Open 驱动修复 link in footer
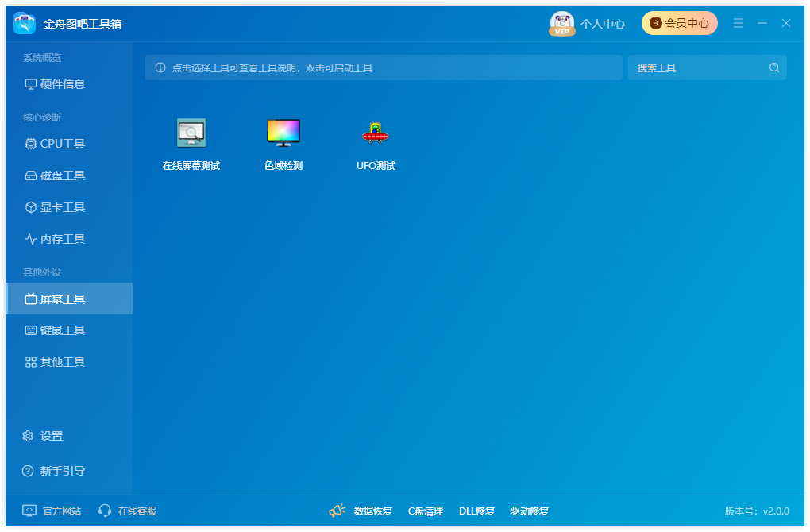810x532 pixels. [x=530, y=511]
